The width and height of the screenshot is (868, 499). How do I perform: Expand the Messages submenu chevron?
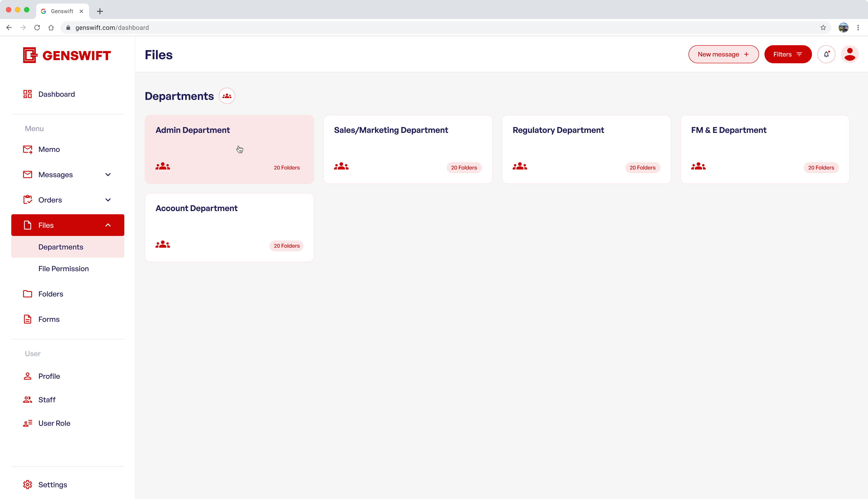108,175
